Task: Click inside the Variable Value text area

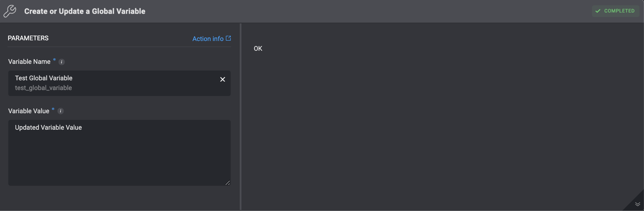Action: pyautogui.click(x=119, y=153)
